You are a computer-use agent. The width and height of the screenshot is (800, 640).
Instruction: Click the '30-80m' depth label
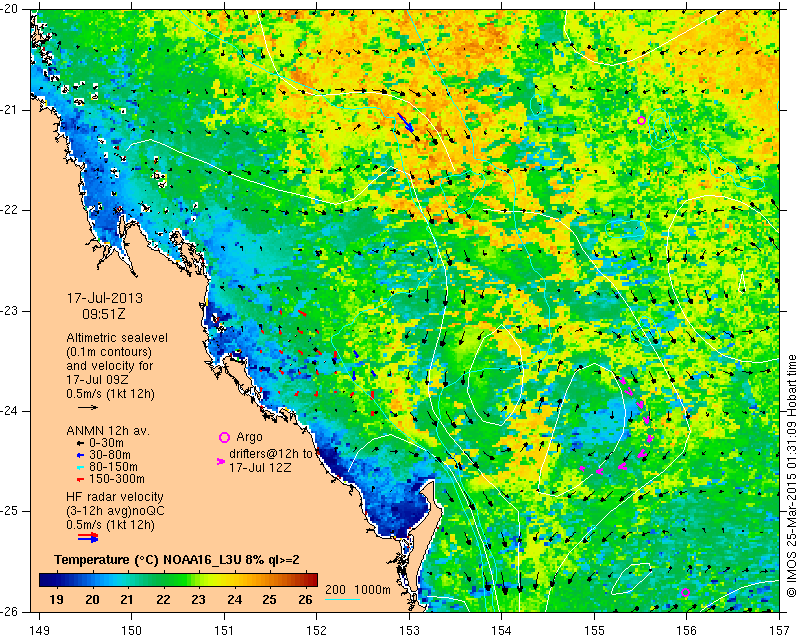110,455
